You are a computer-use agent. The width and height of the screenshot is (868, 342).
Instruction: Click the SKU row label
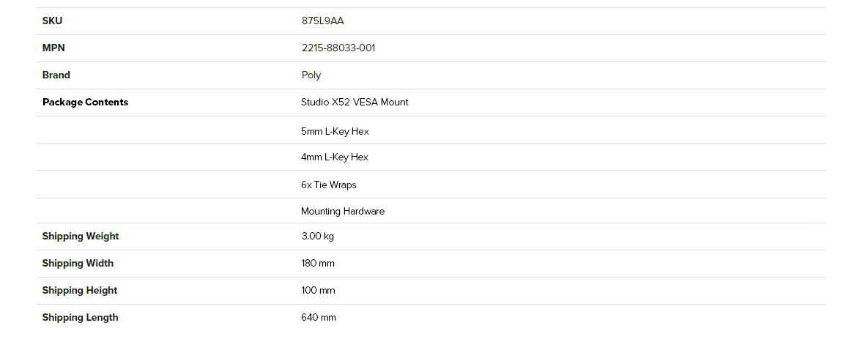click(52, 21)
